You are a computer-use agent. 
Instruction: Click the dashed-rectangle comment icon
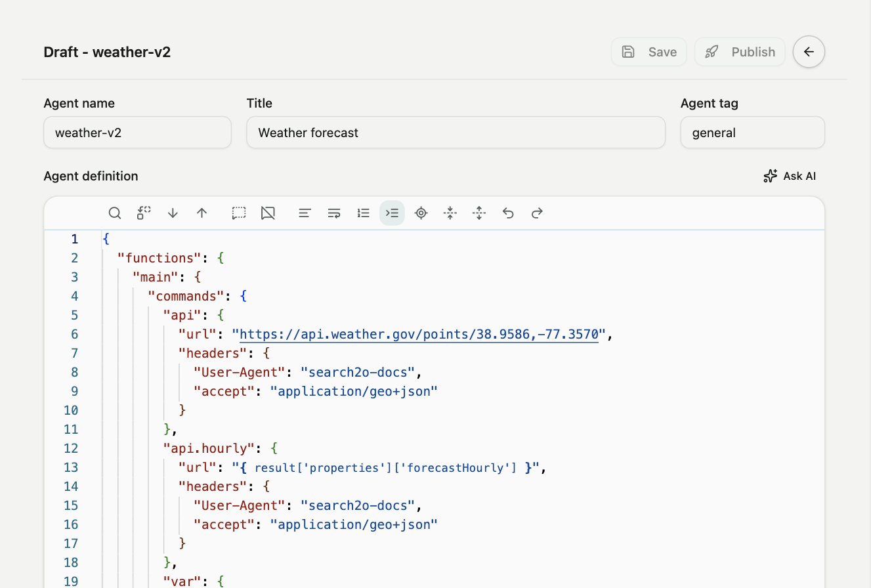click(x=239, y=213)
